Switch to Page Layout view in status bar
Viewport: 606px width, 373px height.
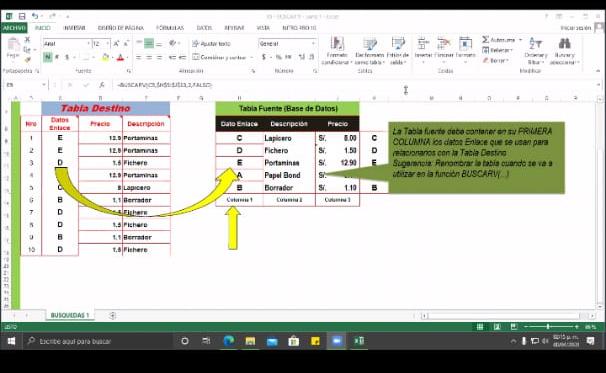[x=497, y=327]
